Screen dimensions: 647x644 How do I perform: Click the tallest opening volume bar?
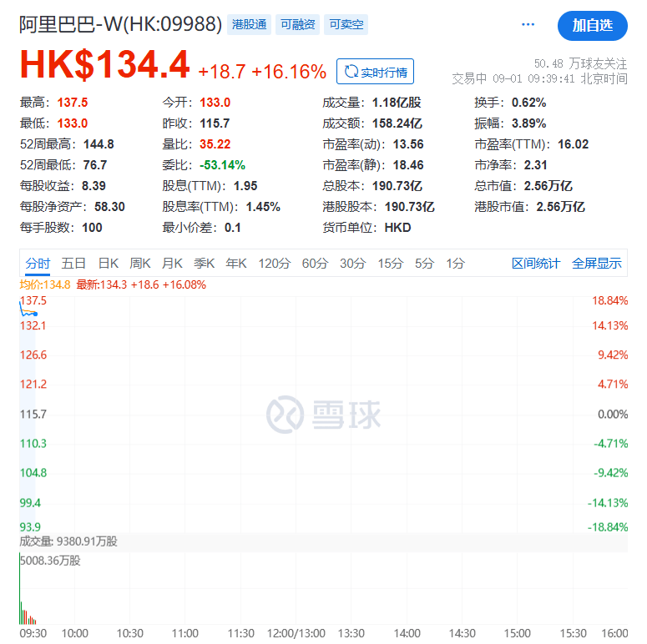tap(19, 589)
